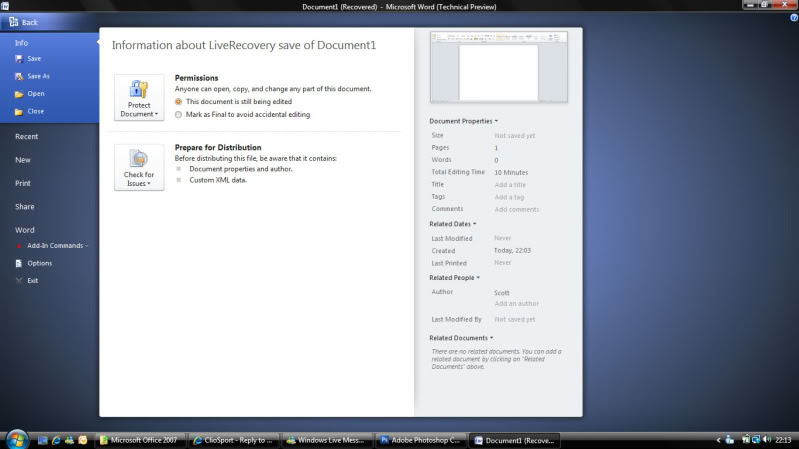Click the 'Prepare for Distribution' heading
799x449 pixels.
click(x=218, y=147)
